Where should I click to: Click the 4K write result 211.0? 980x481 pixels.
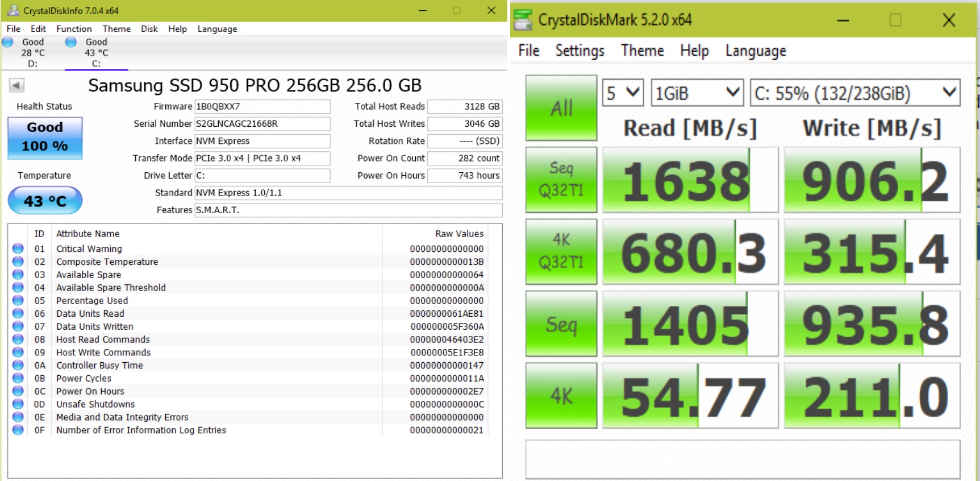tap(872, 396)
